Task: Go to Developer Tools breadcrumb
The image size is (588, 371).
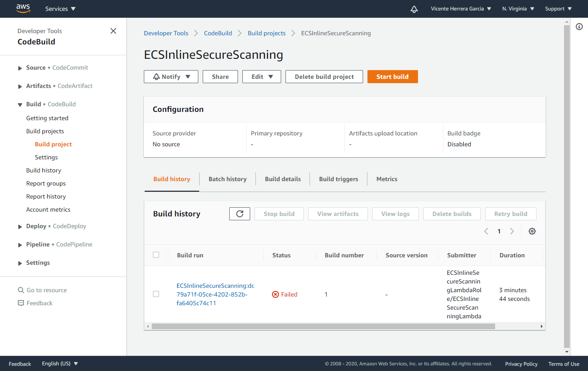Action: coord(166,33)
